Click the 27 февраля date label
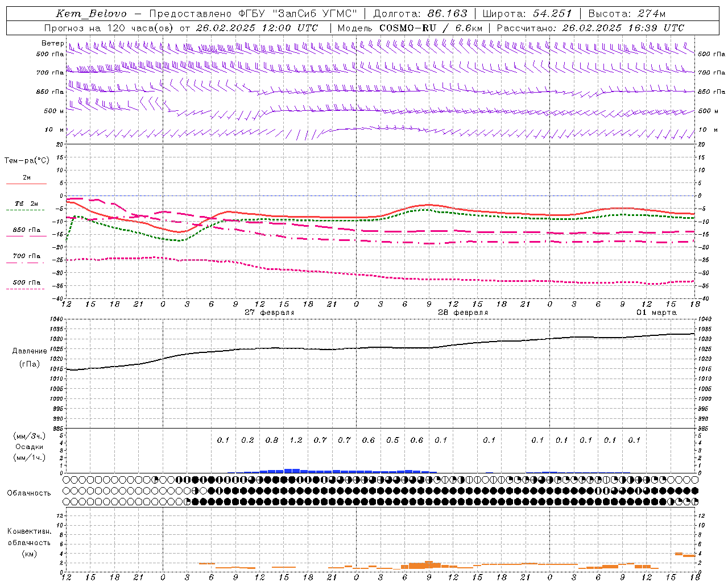728x582 pixels. pos(270,313)
